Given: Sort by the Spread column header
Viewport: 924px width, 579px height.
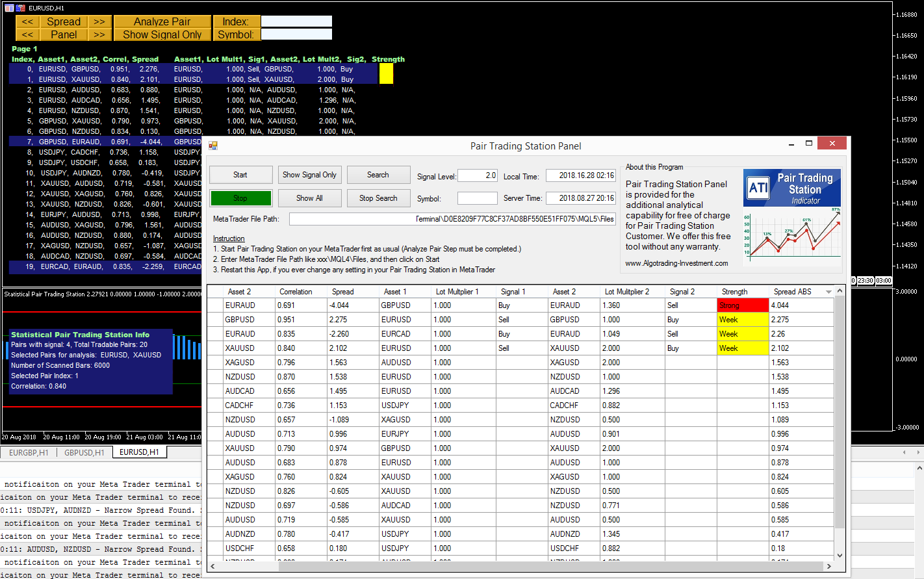Looking at the screenshot, I should [353, 292].
